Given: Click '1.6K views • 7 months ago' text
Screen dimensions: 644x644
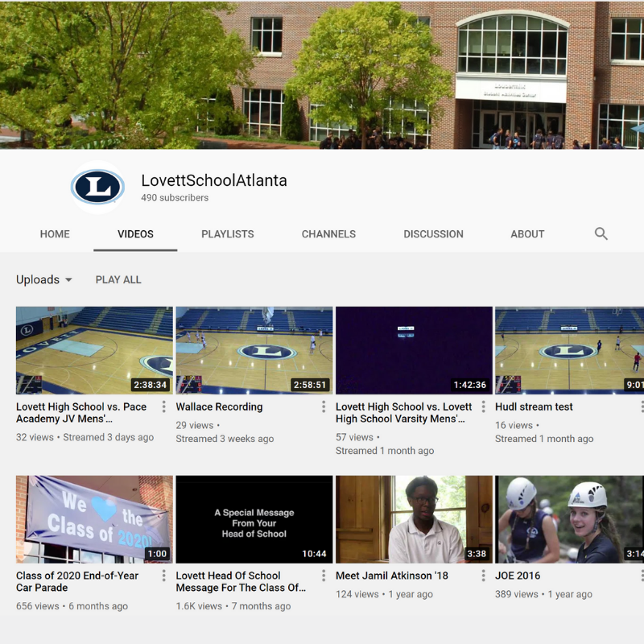Looking at the screenshot, I should point(233,606).
